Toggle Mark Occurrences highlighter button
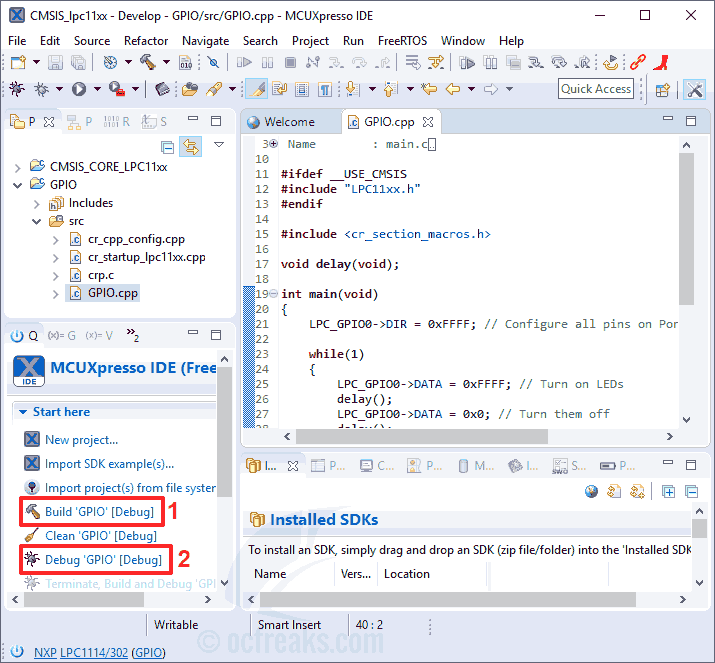Image resolution: width=715 pixels, height=663 pixels. (257, 89)
